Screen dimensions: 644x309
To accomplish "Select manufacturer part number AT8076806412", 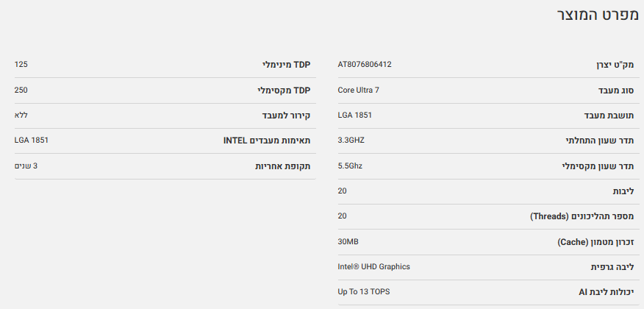I will (x=365, y=65).
